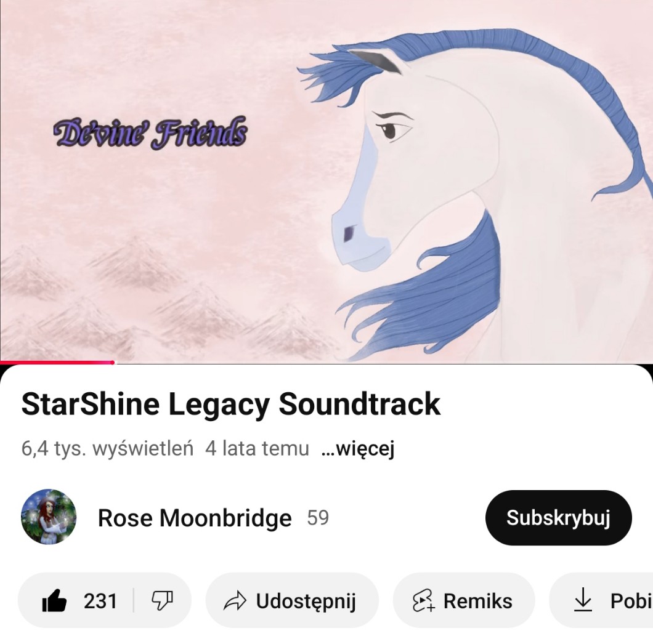Click the 231 likes count

[100, 601]
